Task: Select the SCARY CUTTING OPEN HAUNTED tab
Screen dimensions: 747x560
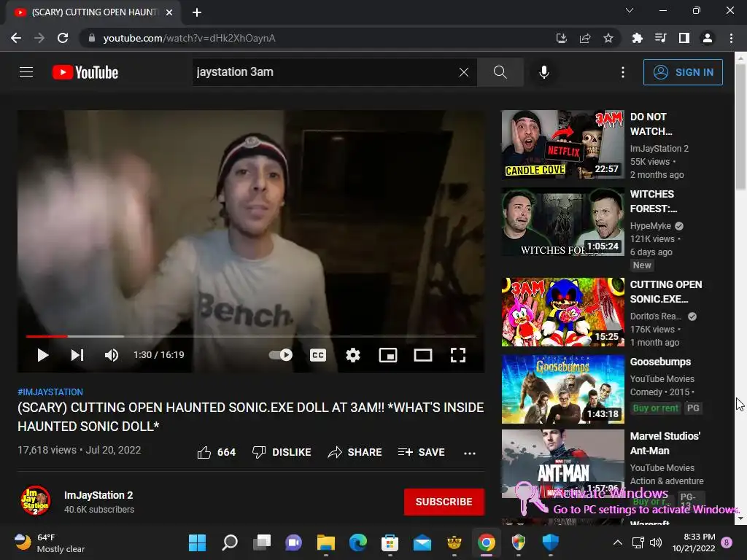Action: pyautogui.click(x=93, y=13)
